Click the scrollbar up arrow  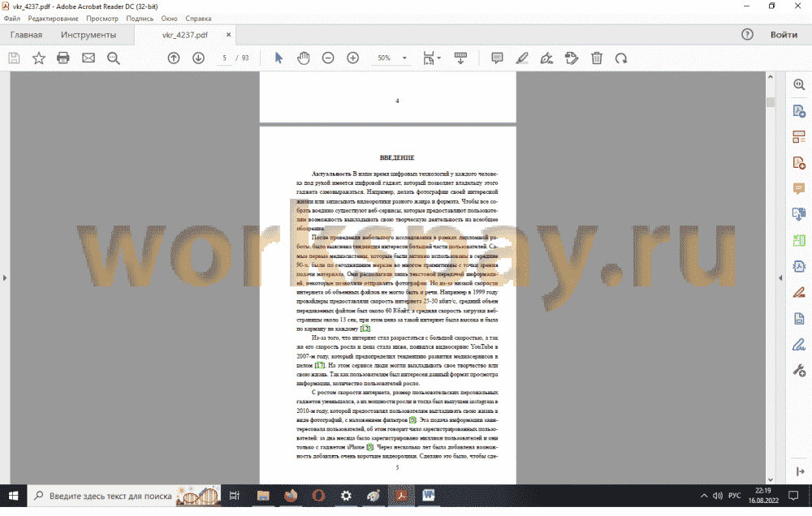click(770, 76)
